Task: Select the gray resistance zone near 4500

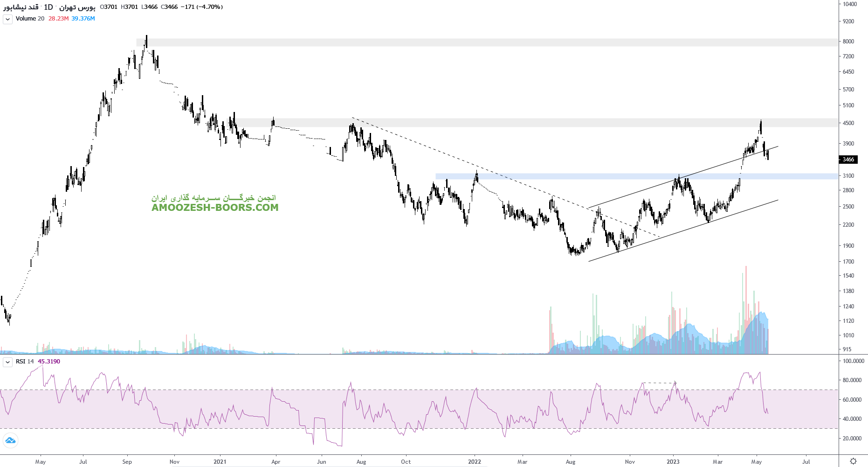Action: pos(513,123)
